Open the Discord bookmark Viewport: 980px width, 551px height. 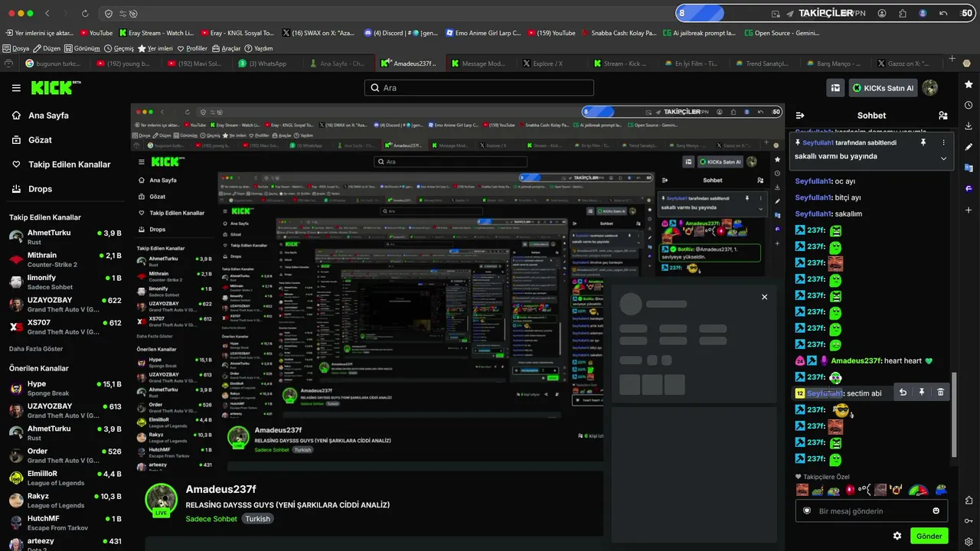[x=401, y=33]
